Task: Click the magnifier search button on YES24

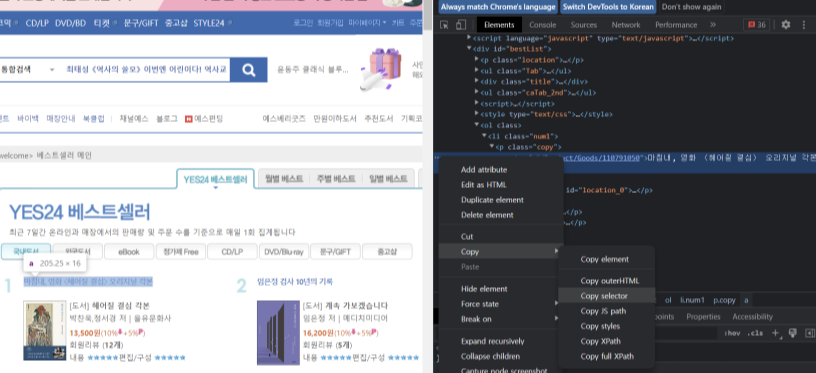Action: 249,70
